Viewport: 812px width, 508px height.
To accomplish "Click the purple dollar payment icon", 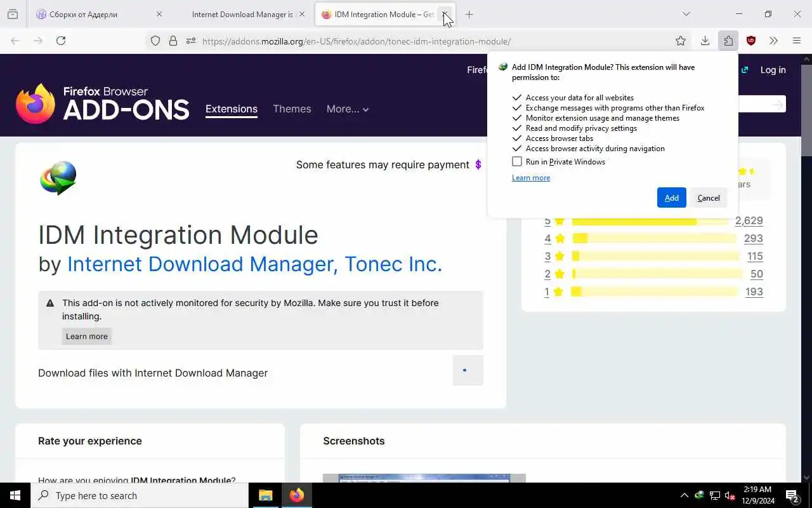I will (x=478, y=165).
